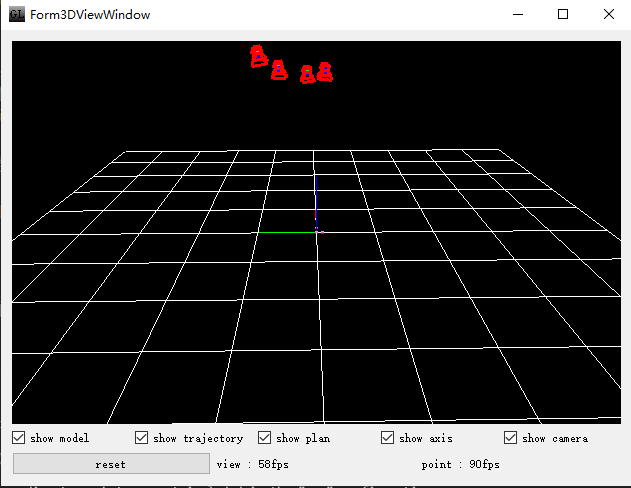This screenshot has width=631, height=488.
Task: Select the rightmost red camera marker
Action: 325,72
